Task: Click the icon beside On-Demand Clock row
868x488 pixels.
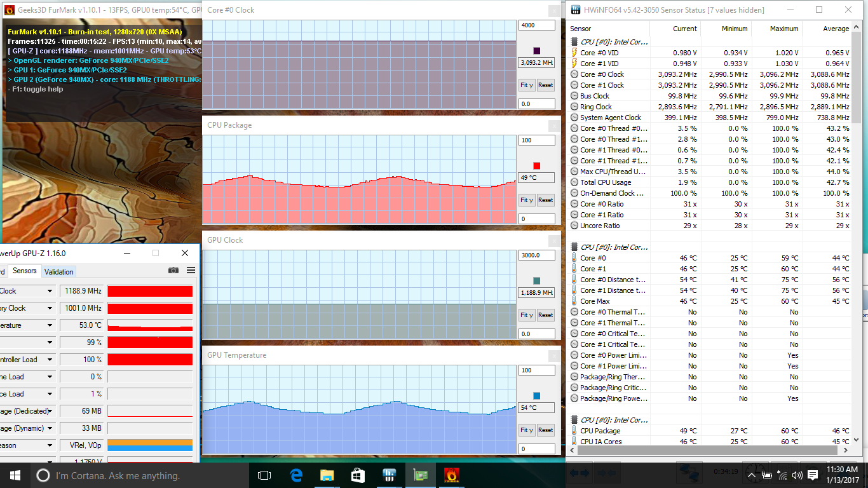Action: 574,193
